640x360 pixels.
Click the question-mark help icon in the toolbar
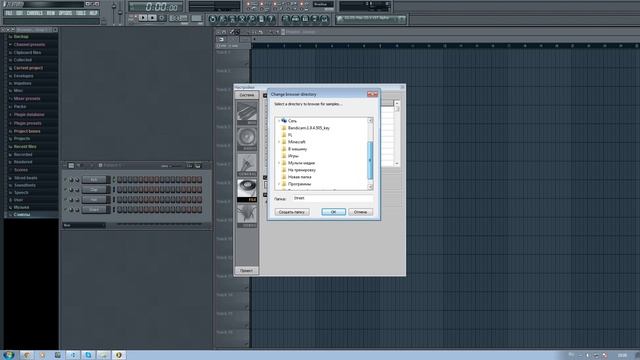coord(270,19)
